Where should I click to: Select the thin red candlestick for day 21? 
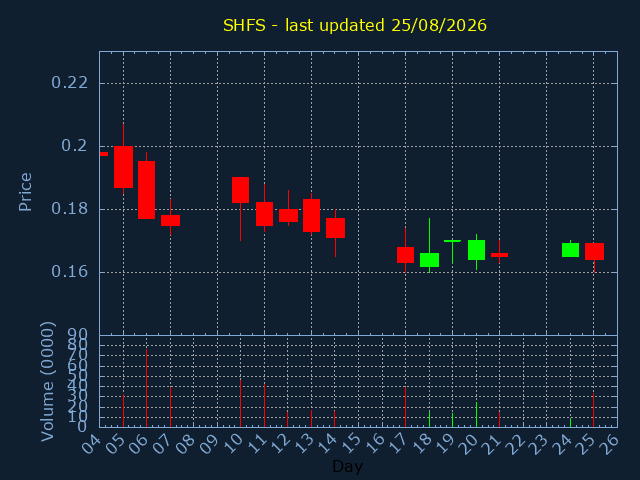point(500,255)
